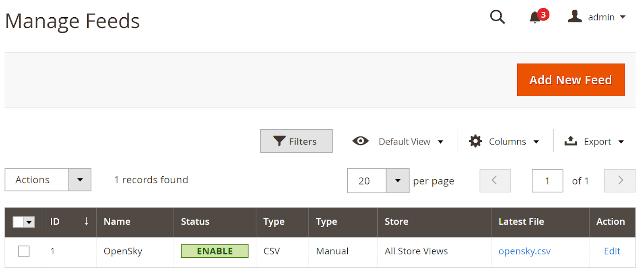Click the current page number field
The width and height of the screenshot is (644, 277).
[x=547, y=181]
